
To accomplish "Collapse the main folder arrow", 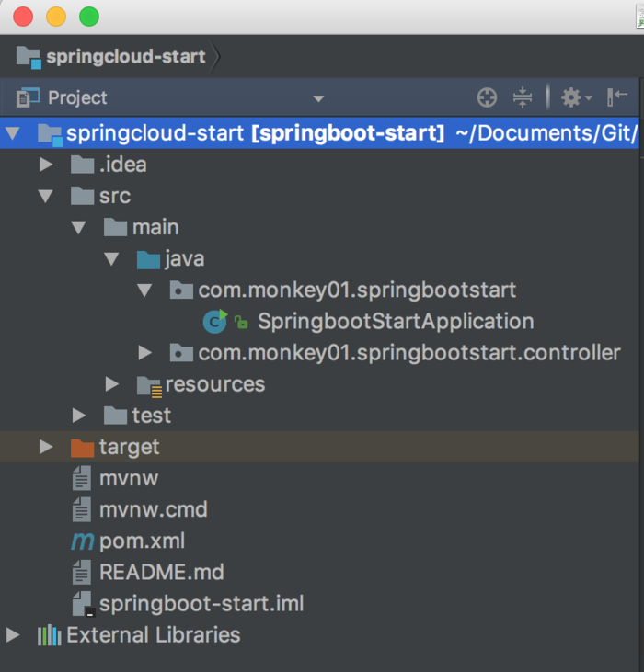I will point(78,227).
